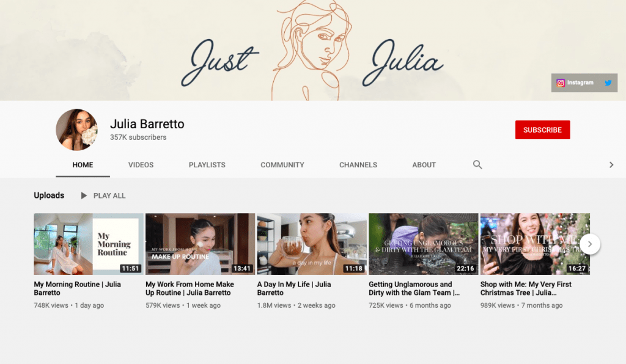This screenshot has width=626, height=364.
Task: Select the Channels tab
Action: [358, 165]
